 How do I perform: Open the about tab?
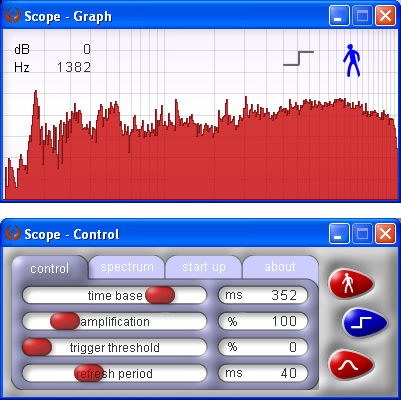point(280,267)
